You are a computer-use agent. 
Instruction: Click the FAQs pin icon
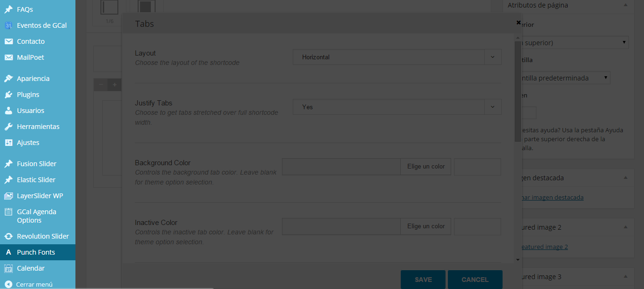8,9
